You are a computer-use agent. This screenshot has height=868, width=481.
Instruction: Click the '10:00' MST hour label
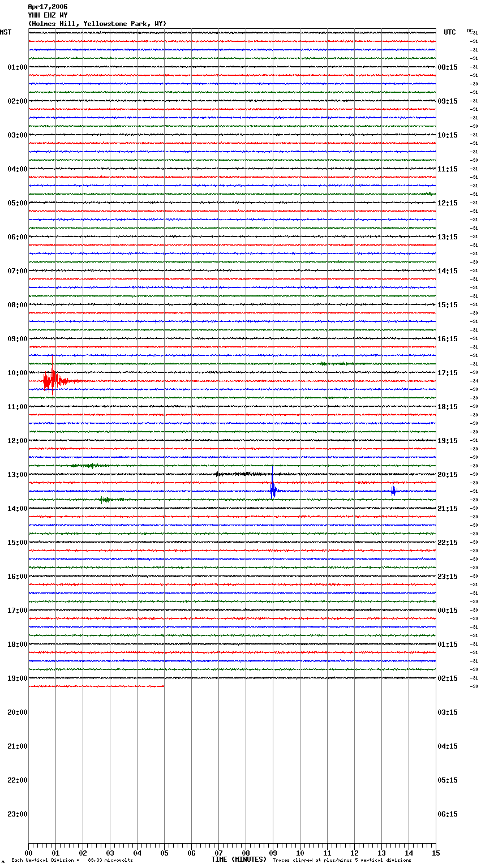18,373
